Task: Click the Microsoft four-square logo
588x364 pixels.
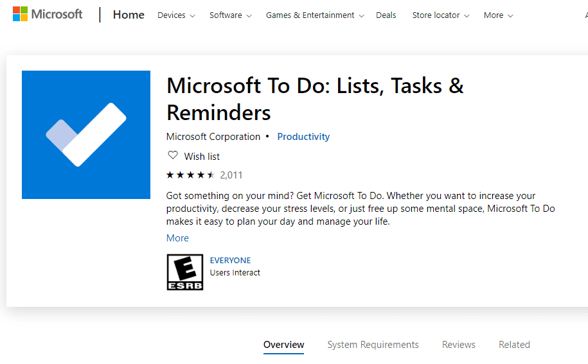Action: (21, 14)
